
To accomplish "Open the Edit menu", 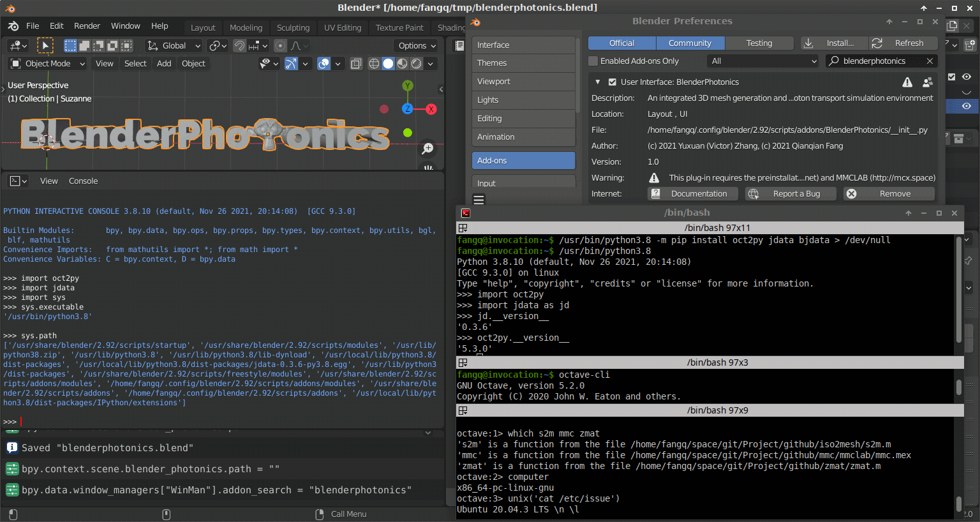I will 57,26.
